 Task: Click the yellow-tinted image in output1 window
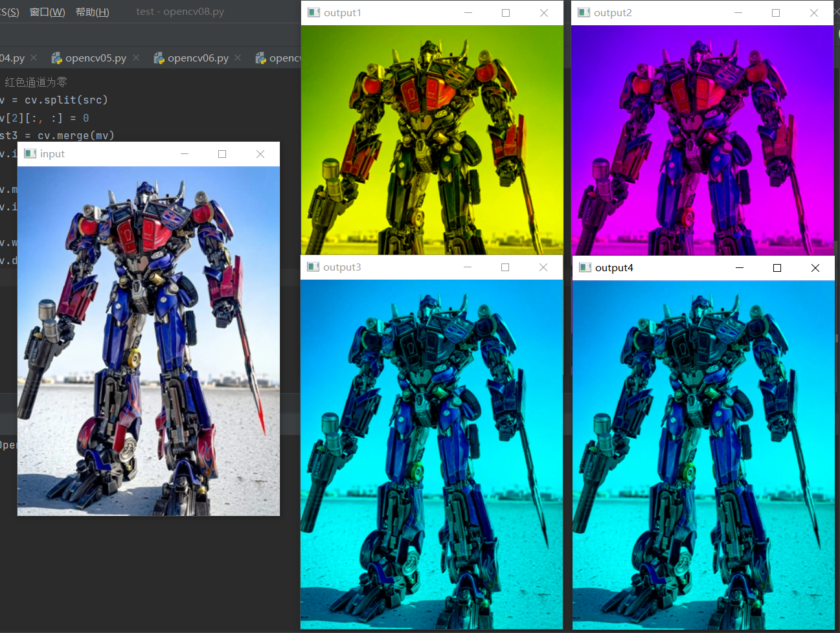tap(432, 140)
